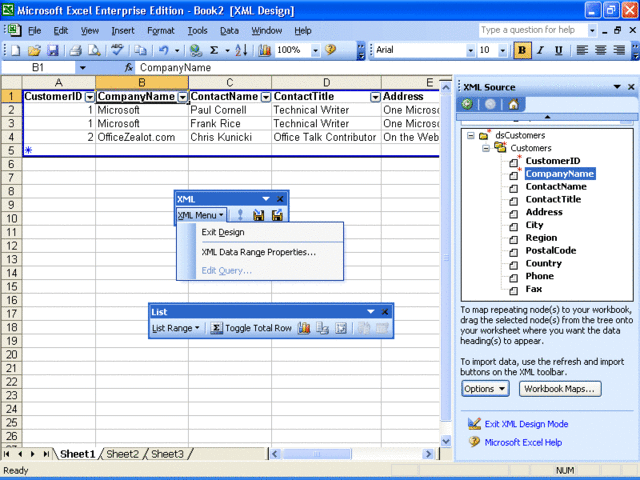640x480 pixels.
Task: Toggle Underline formatting
Action: (x=558, y=50)
